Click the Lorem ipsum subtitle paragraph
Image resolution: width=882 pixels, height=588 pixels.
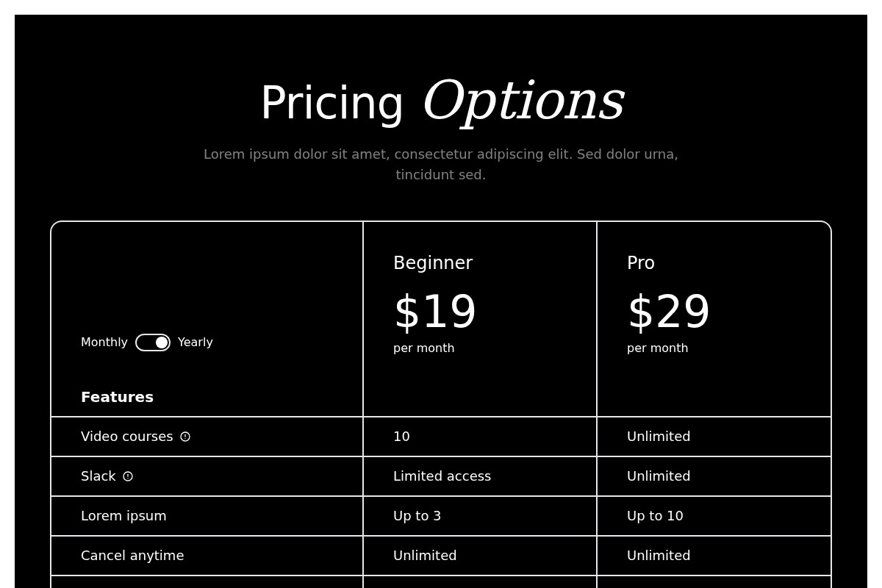pyautogui.click(x=441, y=165)
